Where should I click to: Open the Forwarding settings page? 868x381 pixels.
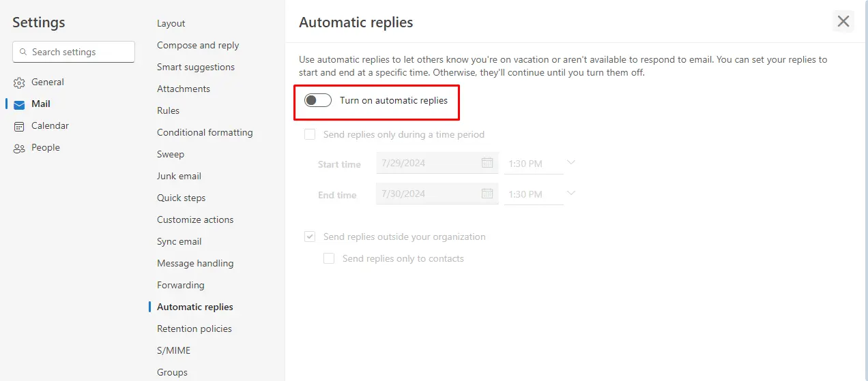click(x=181, y=285)
